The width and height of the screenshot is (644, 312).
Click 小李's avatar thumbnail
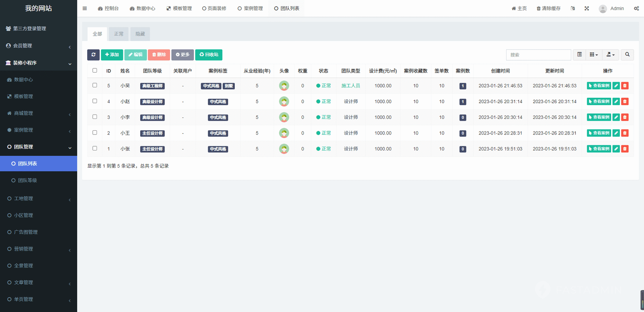coord(284,118)
